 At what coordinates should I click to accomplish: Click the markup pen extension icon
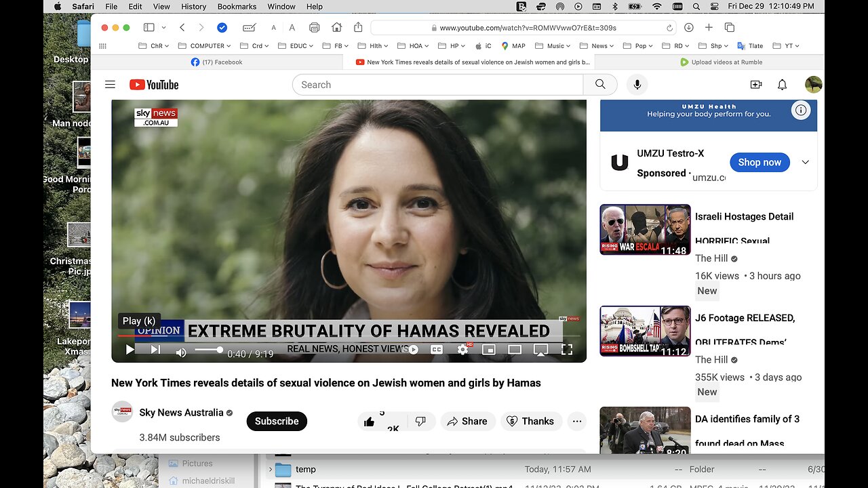click(x=250, y=28)
